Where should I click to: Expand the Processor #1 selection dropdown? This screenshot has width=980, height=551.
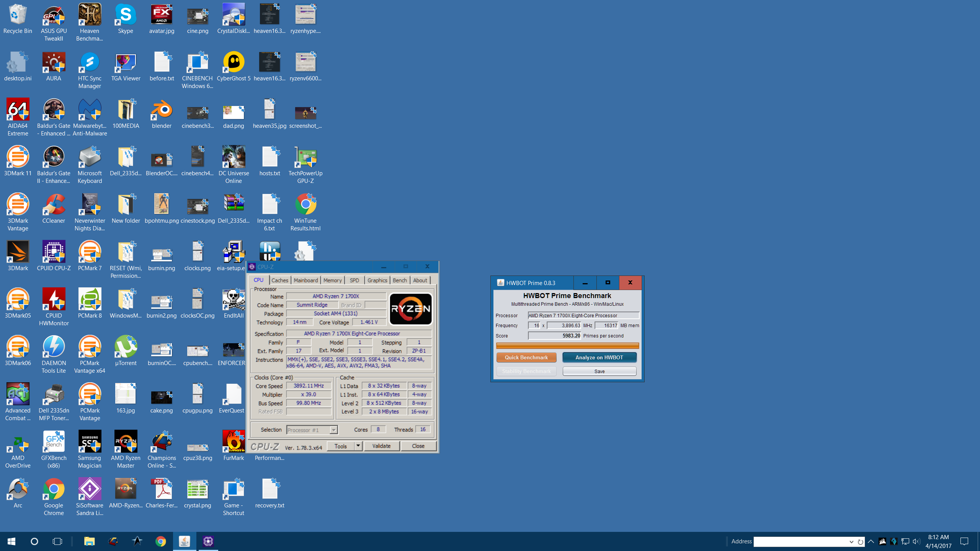point(334,430)
